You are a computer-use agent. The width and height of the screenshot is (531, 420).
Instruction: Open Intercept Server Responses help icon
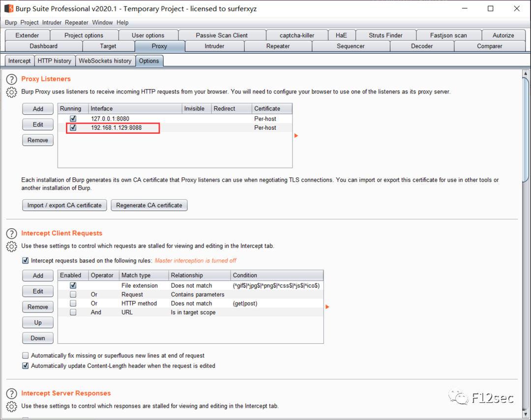click(x=11, y=393)
